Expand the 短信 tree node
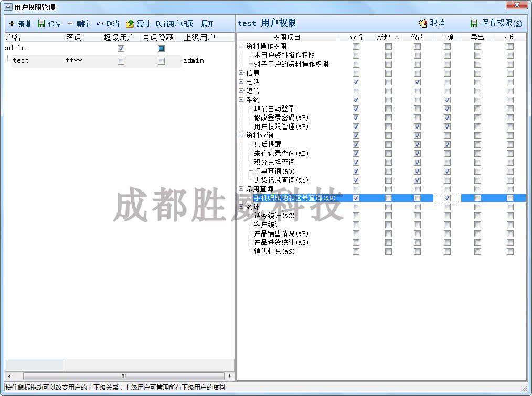Viewport: 532px width, 396px height. [x=241, y=91]
